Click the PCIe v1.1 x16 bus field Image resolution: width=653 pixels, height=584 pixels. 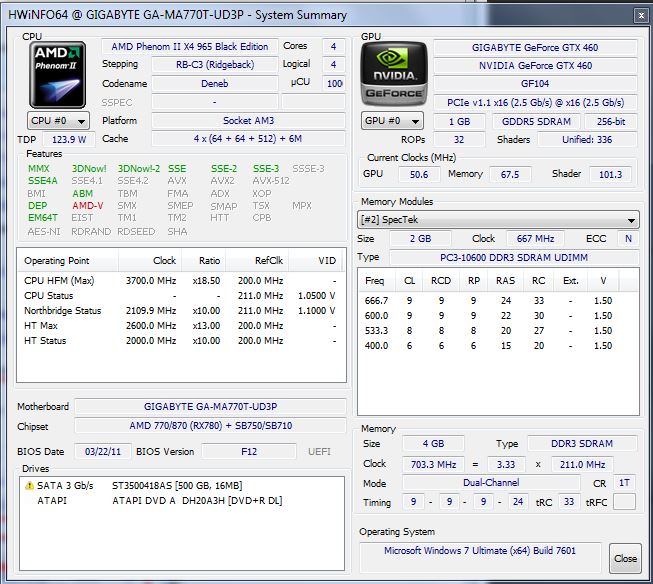[535, 103]
